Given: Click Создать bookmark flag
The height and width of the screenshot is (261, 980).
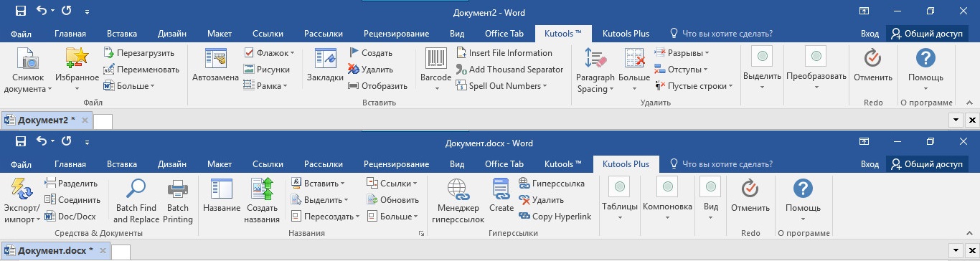Looking at the screenshot, I should [370, 53].
